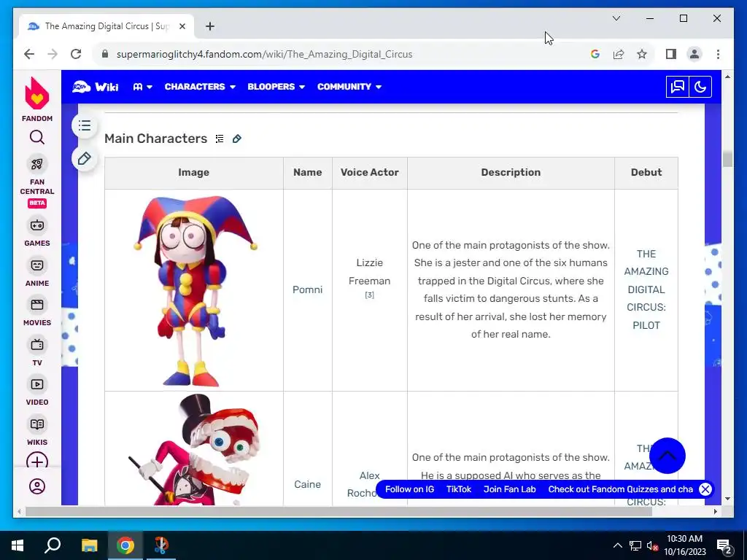Open the Wikis book icon
Image resolution: width=747 pixels, height=560 pixels.
pos(37,424)
